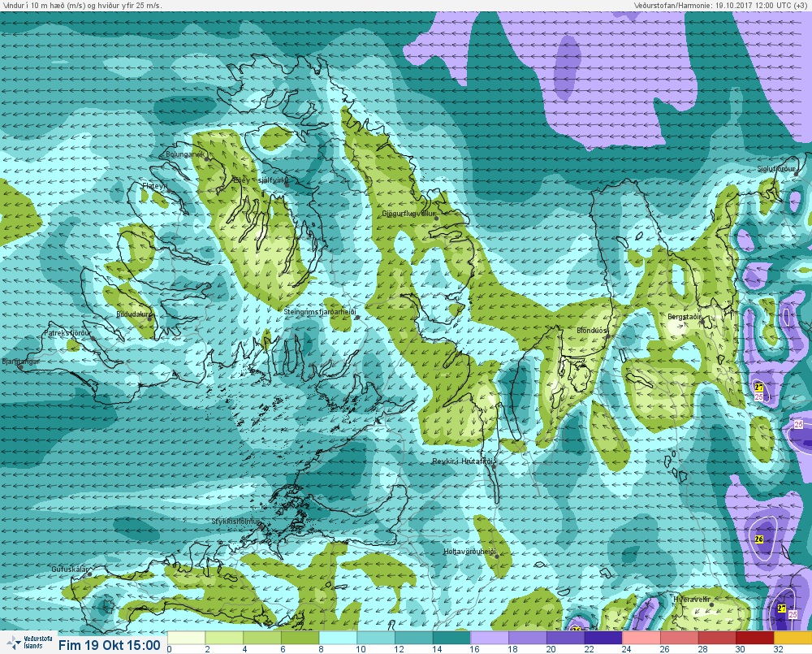This screenshot has height=654, width=812.
Task: Click the 27 gust label southeast of Bergstaðir
Action: (759, 388)
